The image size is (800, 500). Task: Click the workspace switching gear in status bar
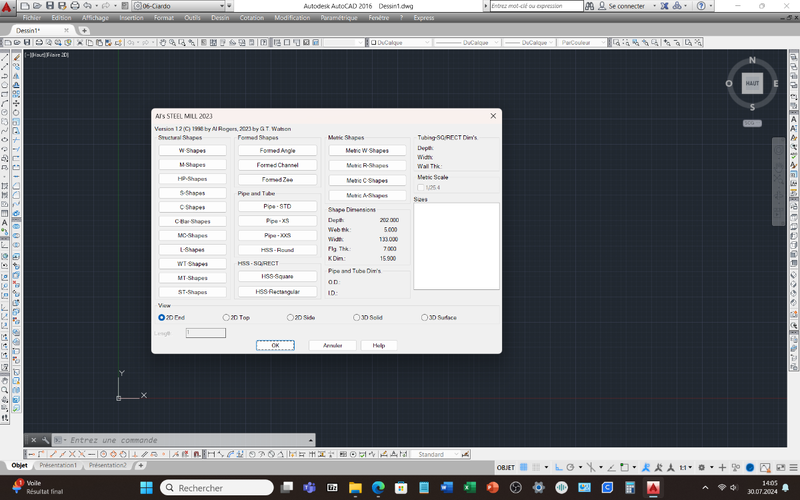pos(702,467)
